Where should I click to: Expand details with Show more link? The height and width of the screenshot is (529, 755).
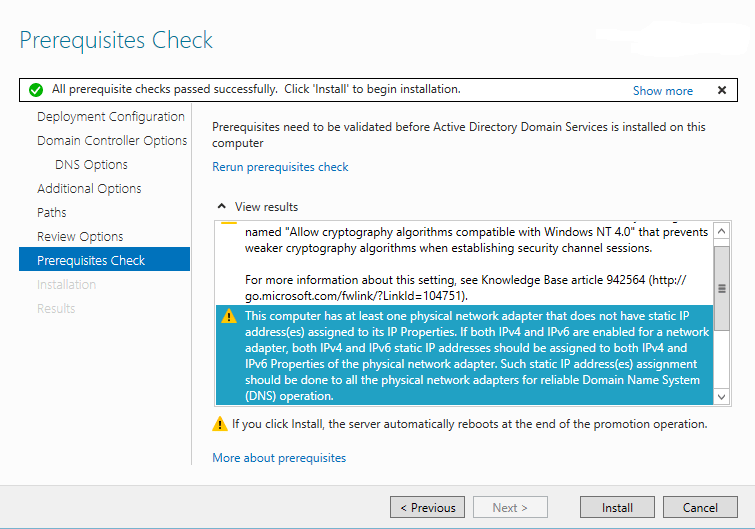pos(662,91)
